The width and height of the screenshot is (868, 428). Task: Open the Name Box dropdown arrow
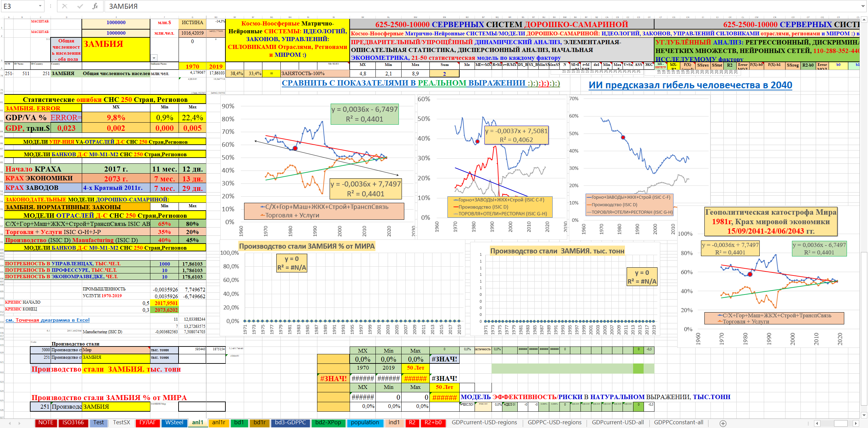pyautogui.click(x=40, y=6)
